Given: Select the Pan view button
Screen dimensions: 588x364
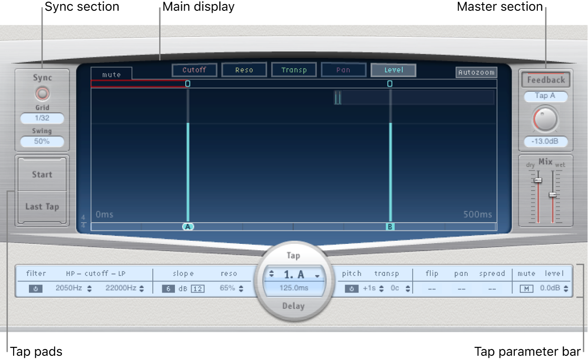Looking at the screenshot, I should tap(343, 70).
